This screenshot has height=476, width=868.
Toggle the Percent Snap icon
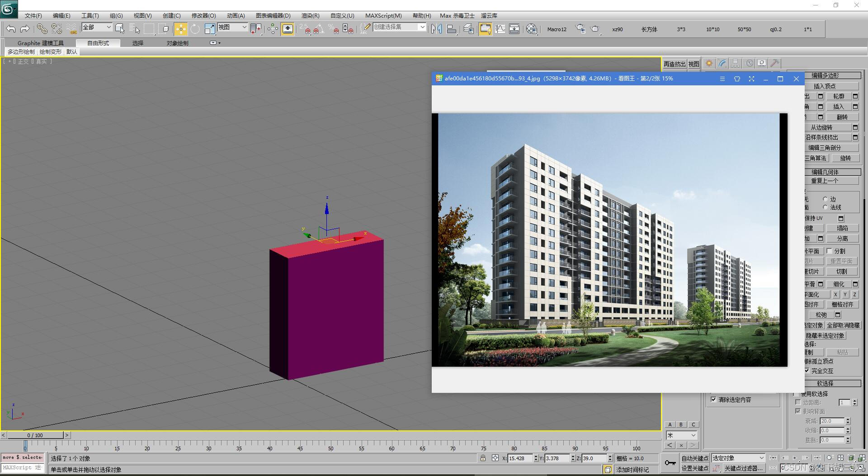[334, 29]
